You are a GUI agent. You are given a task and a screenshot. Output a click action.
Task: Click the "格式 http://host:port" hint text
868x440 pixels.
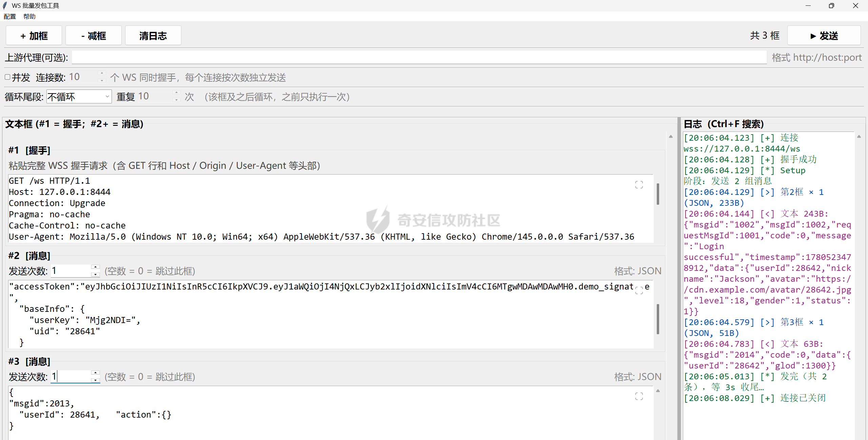[817, 57]
